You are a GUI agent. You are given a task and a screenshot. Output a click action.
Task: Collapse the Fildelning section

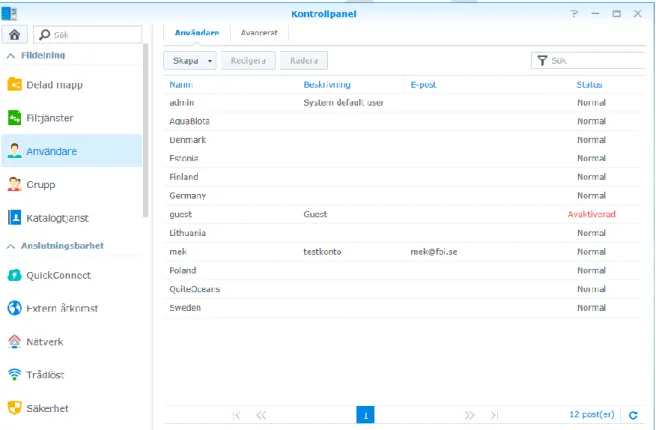click(x=11, y=56)
